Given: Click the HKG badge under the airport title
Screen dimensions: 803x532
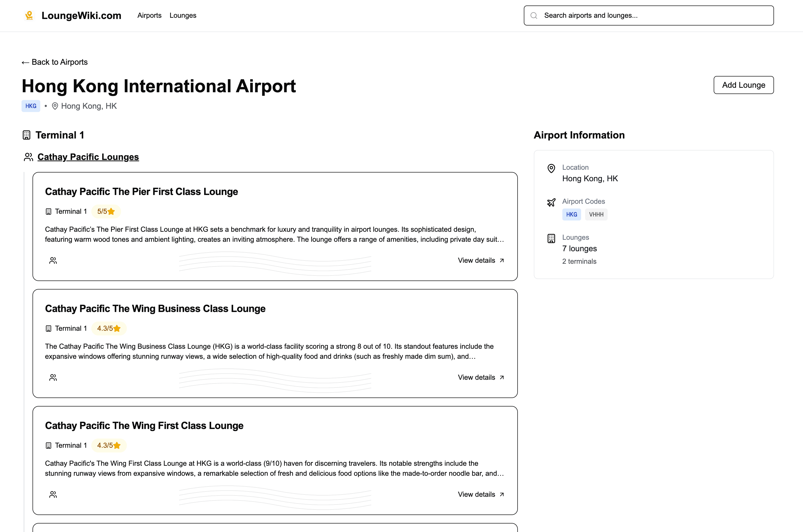Looking at the screenshot, I should (31, 106).
